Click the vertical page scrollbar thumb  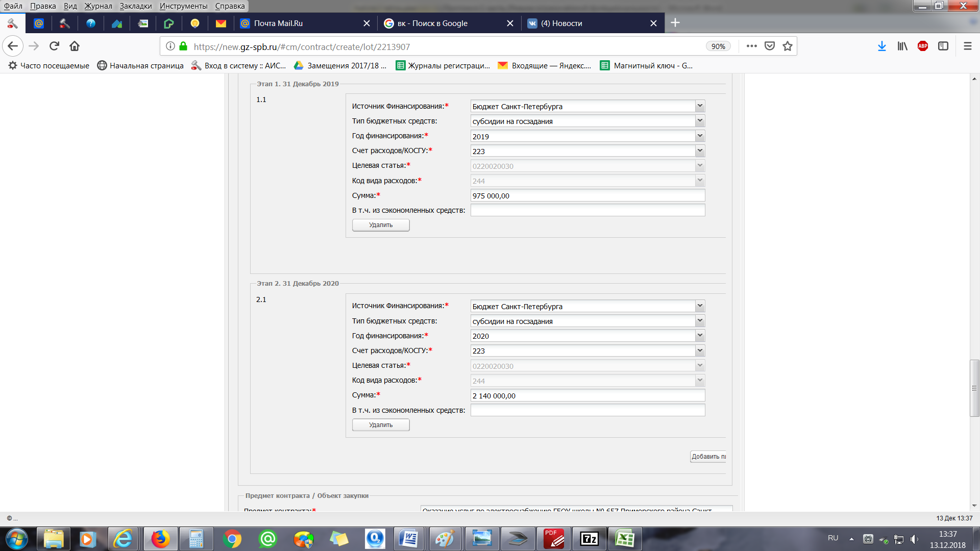974,388
